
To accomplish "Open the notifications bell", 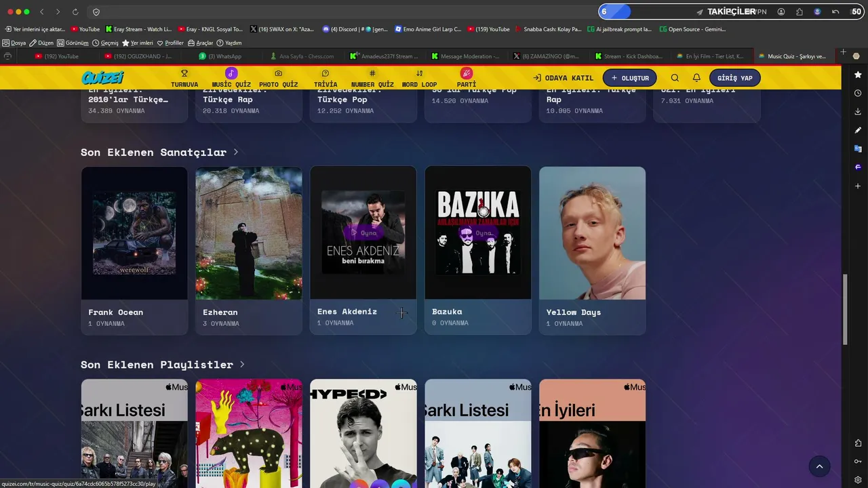I will (696, 78).
